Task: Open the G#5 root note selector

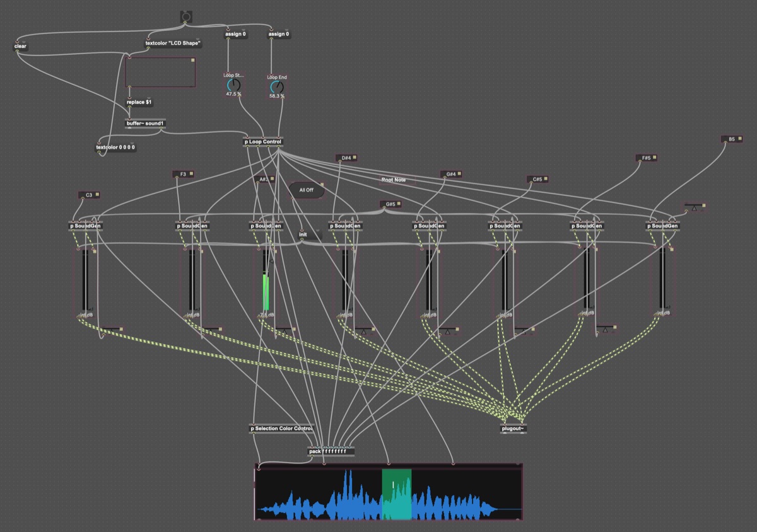Action: click(x=390, y=204)
